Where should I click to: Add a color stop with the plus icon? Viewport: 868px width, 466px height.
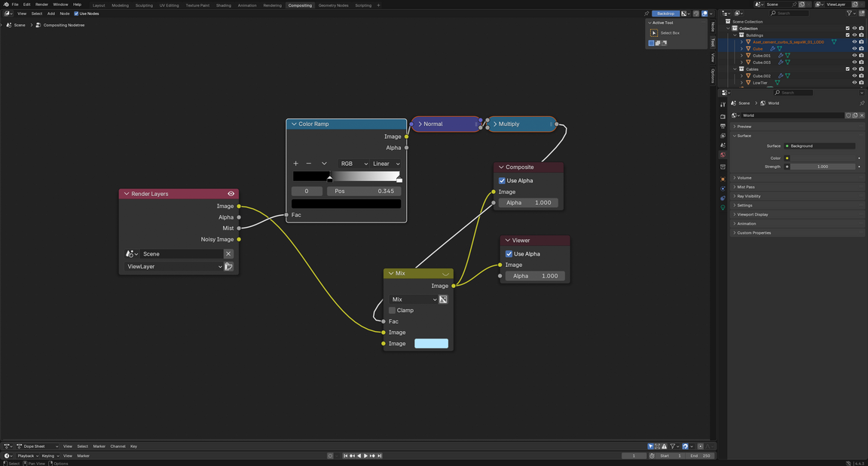pyautogui.click(x=296, y=164)
